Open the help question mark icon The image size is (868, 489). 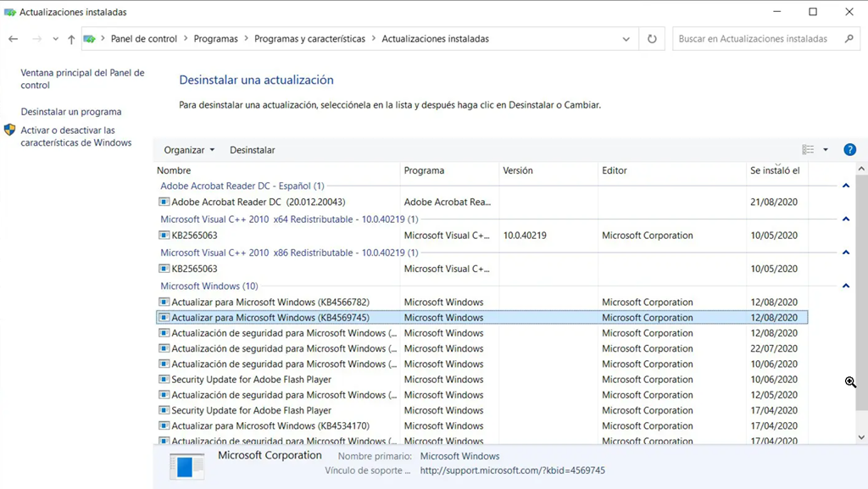(849, 150)
